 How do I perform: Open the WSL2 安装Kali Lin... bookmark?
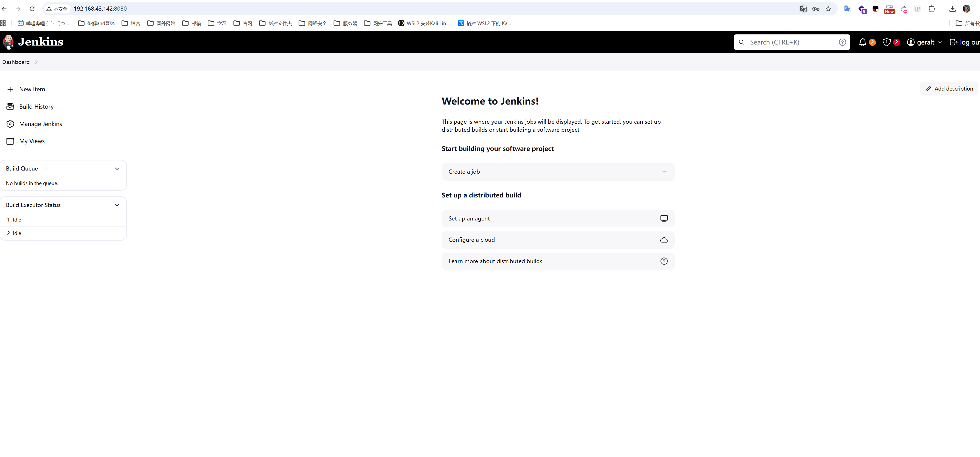[424, 23]
